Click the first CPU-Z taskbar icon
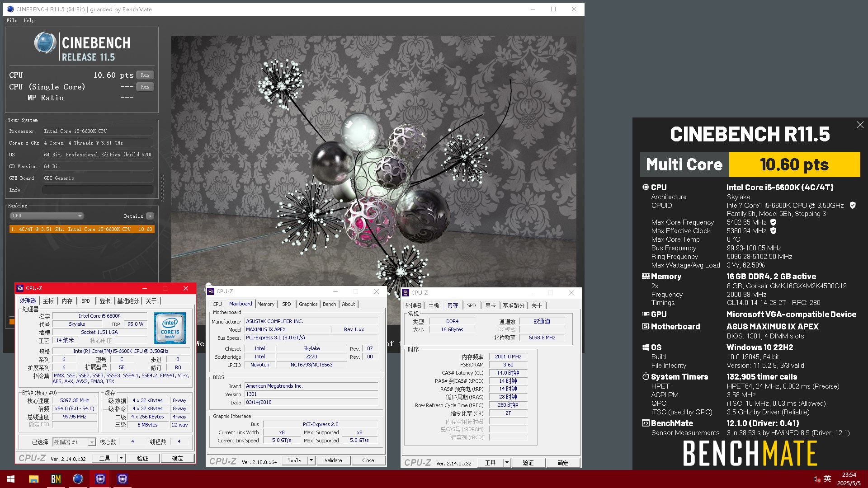The image size is (868, 488). pyautogui.click(x=100, y=479)
